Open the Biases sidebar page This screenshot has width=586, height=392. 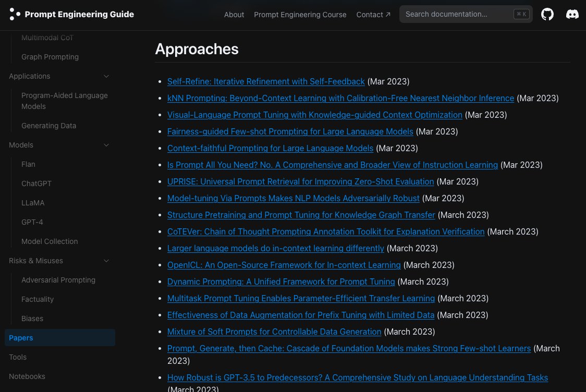coord(32,318)
